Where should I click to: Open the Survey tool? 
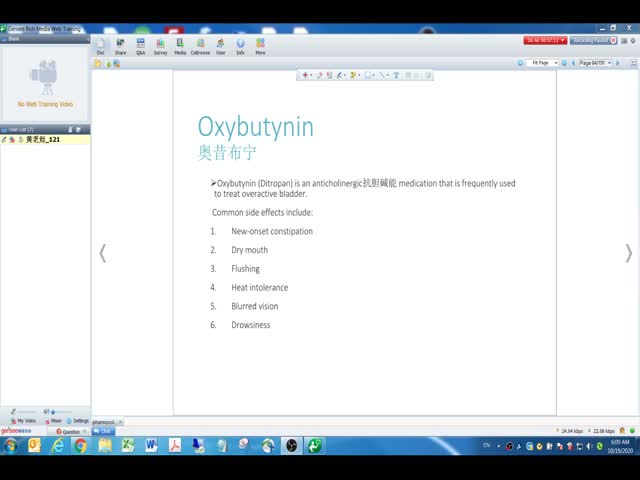160,46
